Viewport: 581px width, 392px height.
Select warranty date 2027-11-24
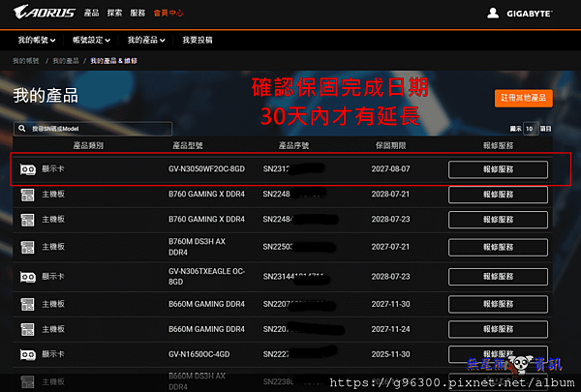pos(390,329)
